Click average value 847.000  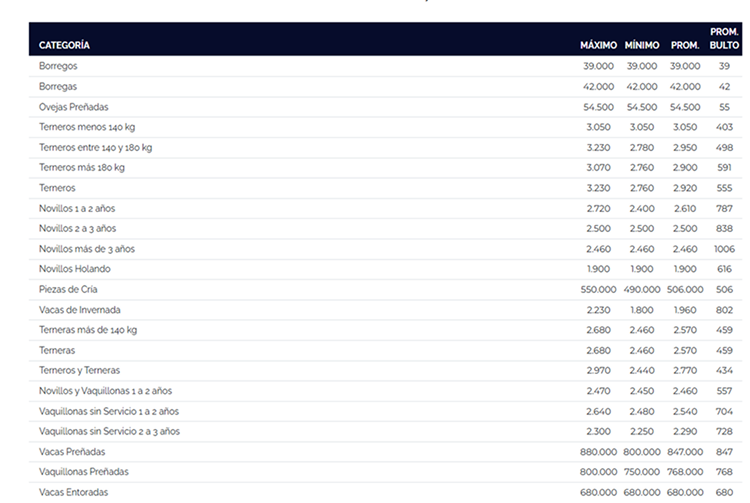pos(685,452)
